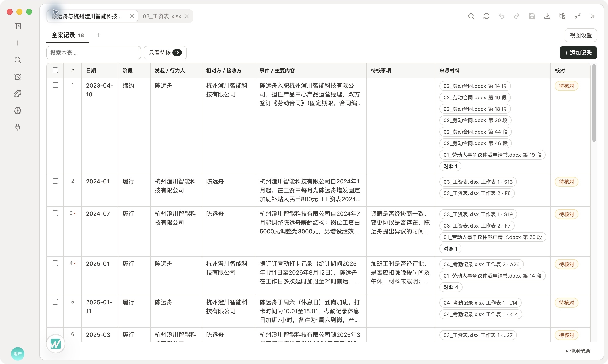Expand 使用帮助 at the bottom right
Viewport: 608px width, 364px height.
point(578,351)
